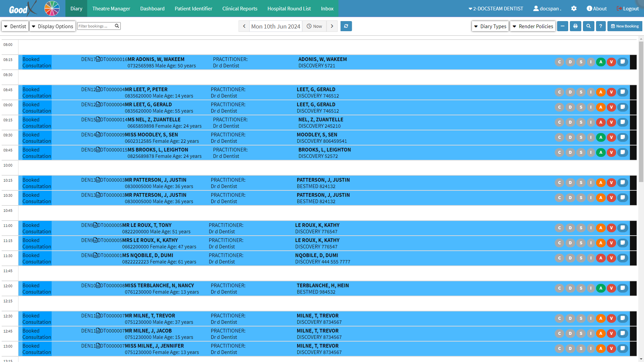Click the New Booking button

pos(625,26)
